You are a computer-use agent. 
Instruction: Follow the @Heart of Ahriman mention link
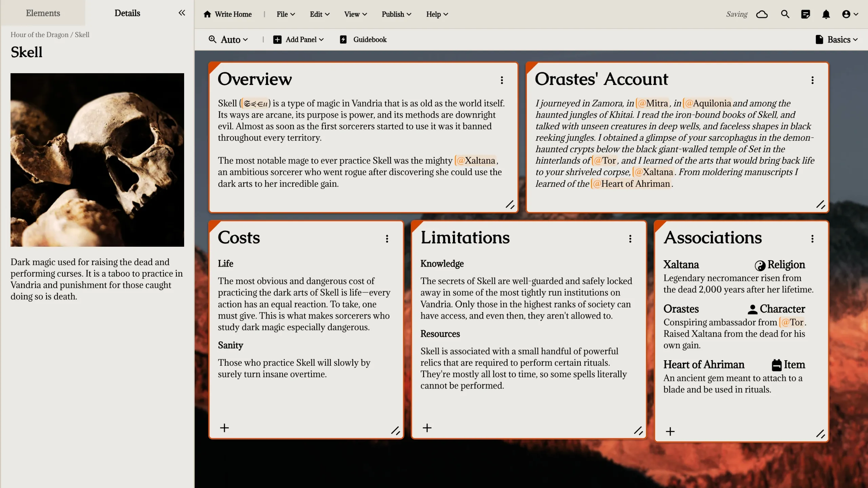pyautogui.click(x=631, y=184)
